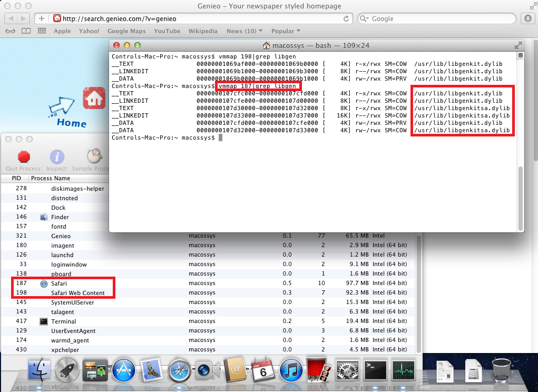Inspect the selected process in Activity Monitor

pos(57,156)
